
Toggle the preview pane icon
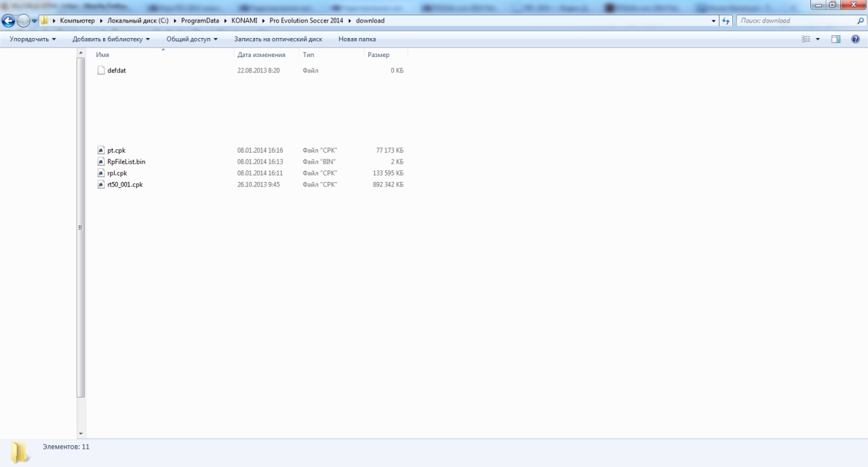836,39
